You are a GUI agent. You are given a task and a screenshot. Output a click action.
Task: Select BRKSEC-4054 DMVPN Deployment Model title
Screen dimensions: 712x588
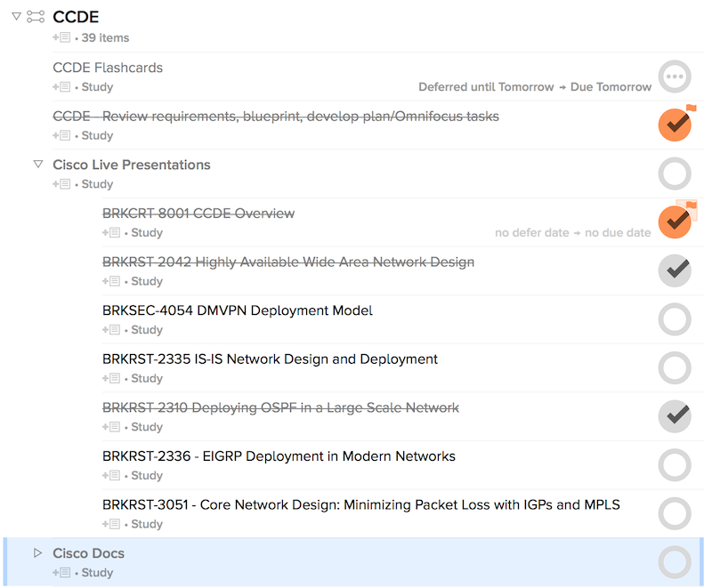[237, 310]
